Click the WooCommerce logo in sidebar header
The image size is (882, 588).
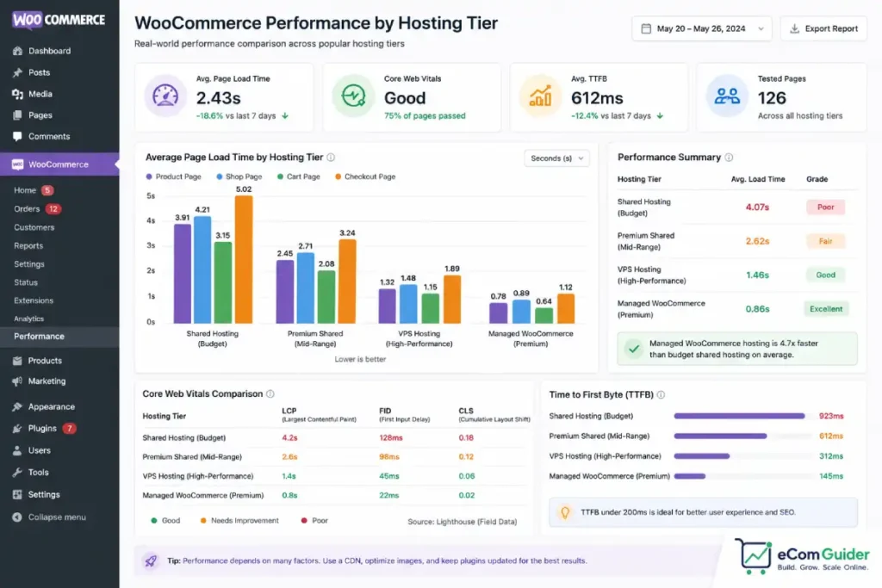click(59, 20)
